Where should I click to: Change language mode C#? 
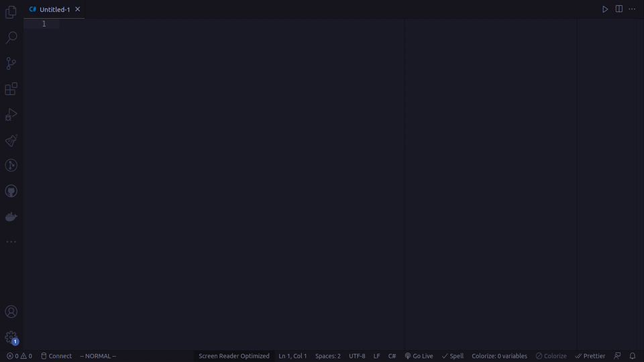click(x=392, y=356)
